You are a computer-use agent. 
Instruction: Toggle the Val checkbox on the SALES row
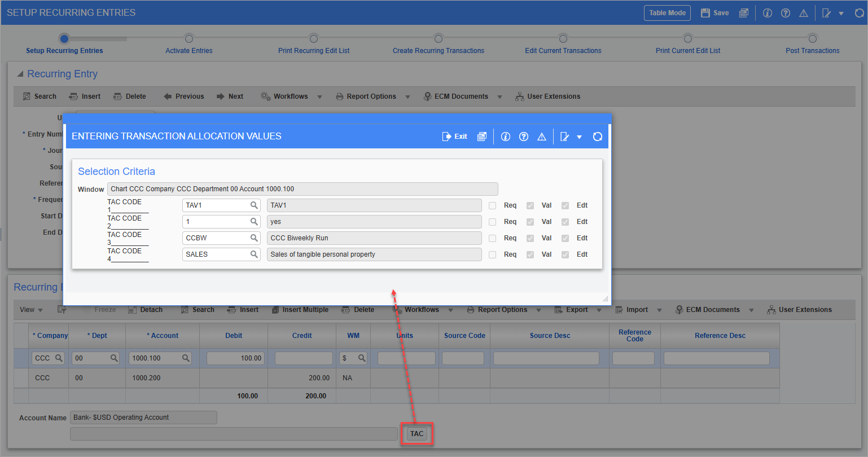coord(530,254)
